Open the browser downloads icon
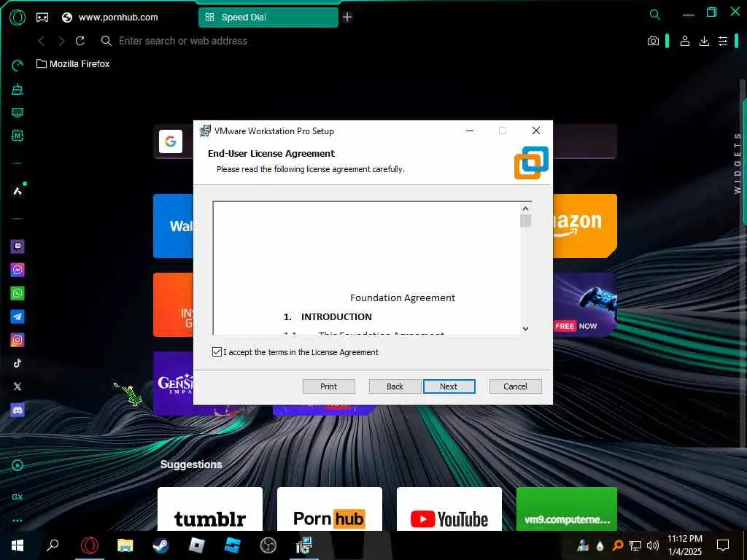This screenshot has width=747, height=560. click(704, 41)
